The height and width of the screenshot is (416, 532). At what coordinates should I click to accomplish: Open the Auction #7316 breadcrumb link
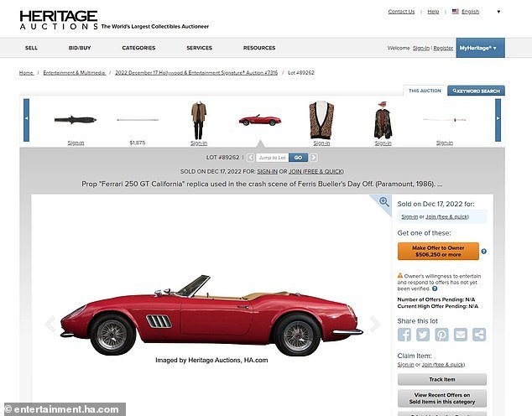click(196, 73)
